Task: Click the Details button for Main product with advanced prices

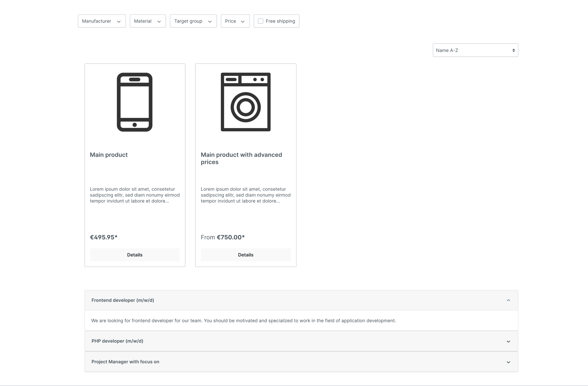Action: (x=245, y=255)
